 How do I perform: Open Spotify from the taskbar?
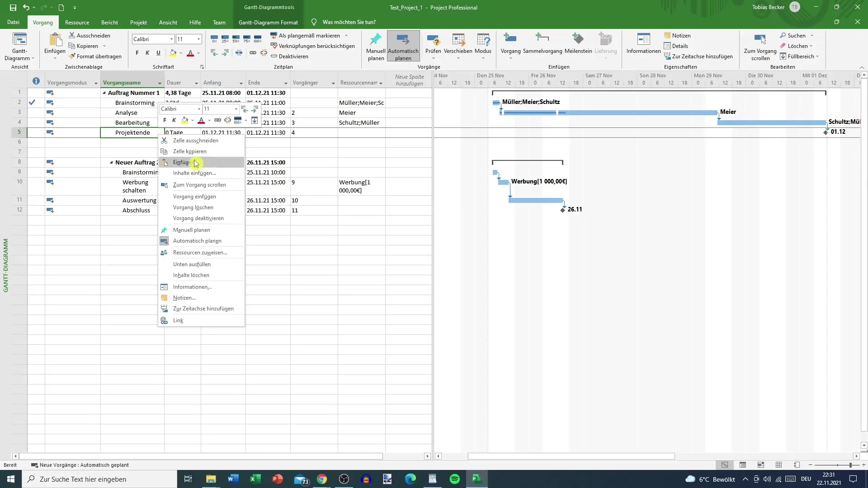pyautogui.click(x=455, y=479)
